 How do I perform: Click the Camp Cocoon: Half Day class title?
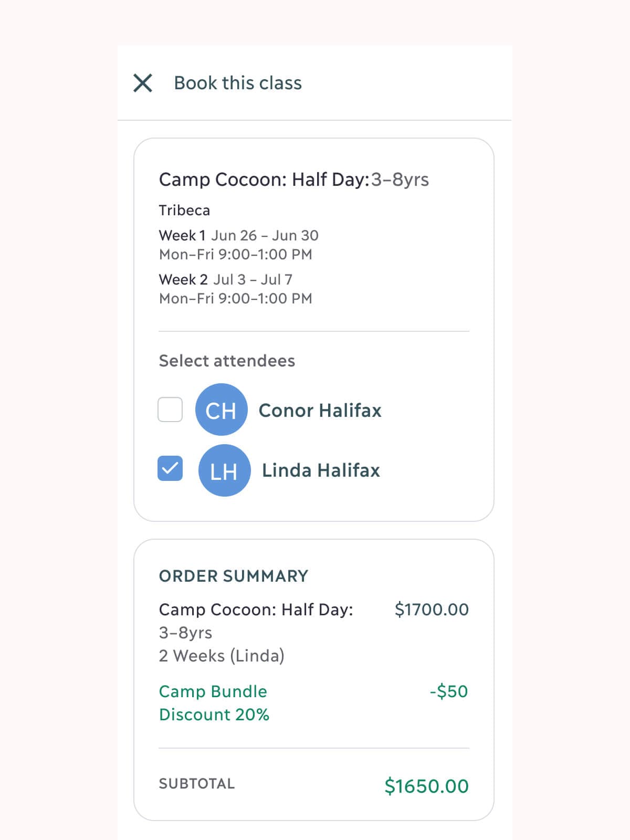293,180
